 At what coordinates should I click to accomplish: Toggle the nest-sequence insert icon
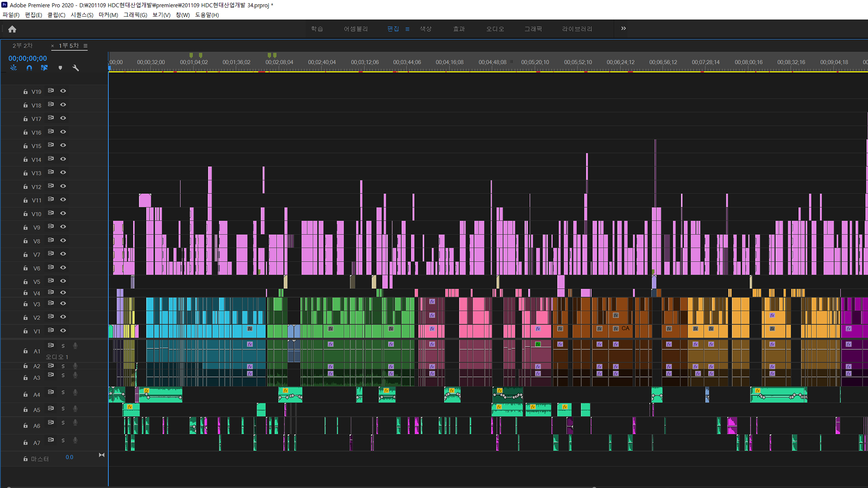pos(14,68)
